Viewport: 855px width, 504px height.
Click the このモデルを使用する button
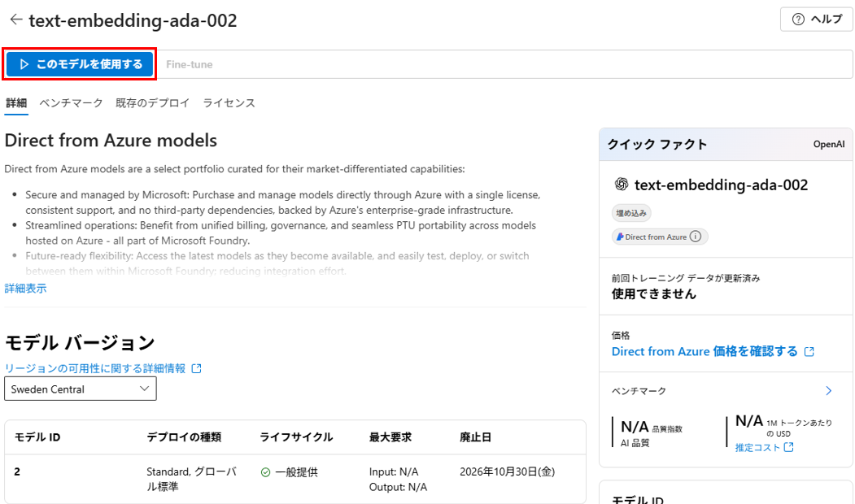click(80, 64)
